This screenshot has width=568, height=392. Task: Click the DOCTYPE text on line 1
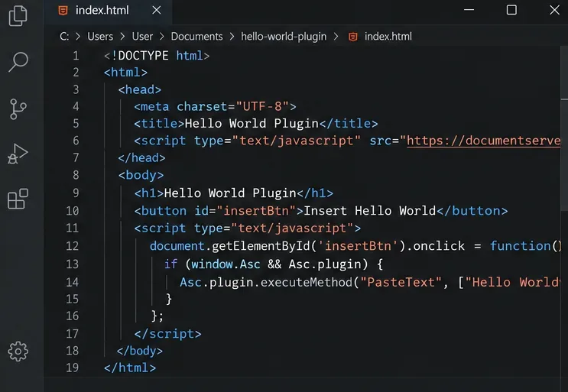[x=143, y=56]
